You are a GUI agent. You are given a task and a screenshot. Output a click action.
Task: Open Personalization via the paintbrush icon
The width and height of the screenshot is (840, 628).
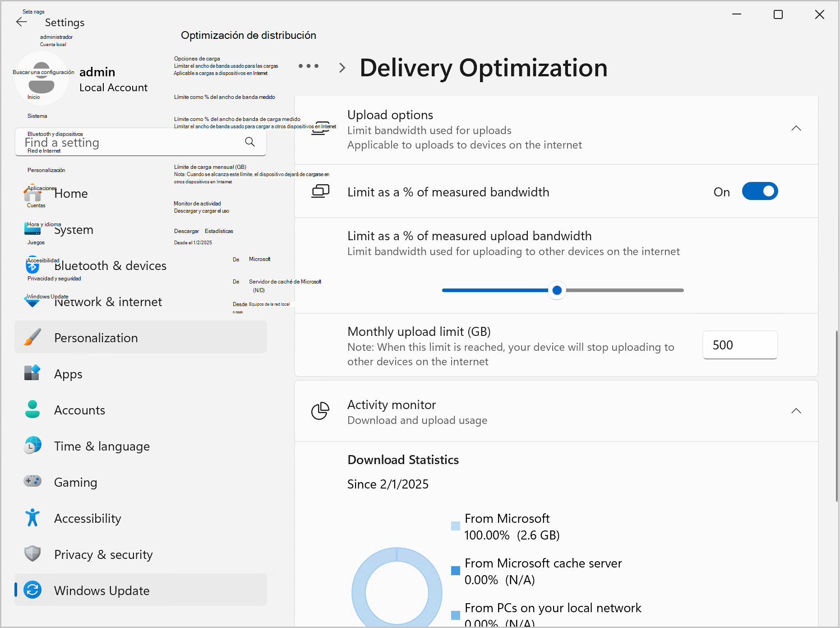(x=32, y=338)
